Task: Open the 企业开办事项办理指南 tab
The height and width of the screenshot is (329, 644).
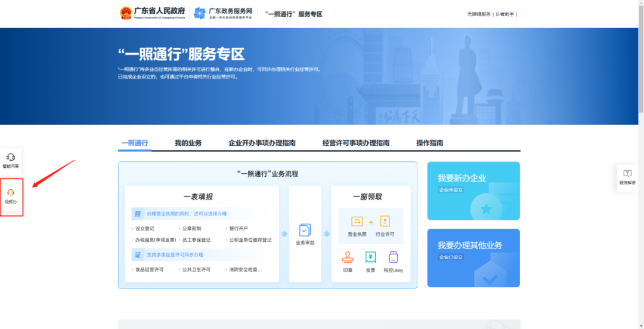Action: 262,143
